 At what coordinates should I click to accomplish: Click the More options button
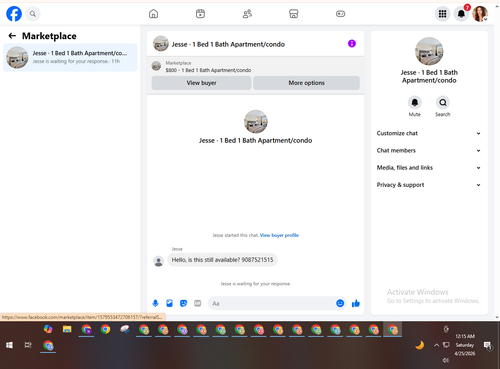pyautogui.click(x=306, y=83)
